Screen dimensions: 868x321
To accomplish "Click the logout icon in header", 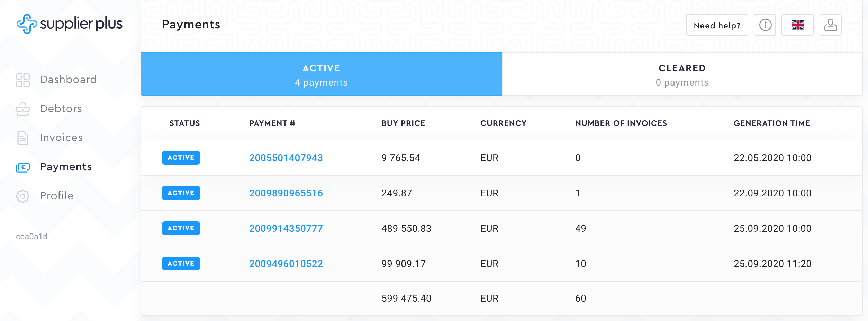I will pyautogui.click(x=830, y=25).
